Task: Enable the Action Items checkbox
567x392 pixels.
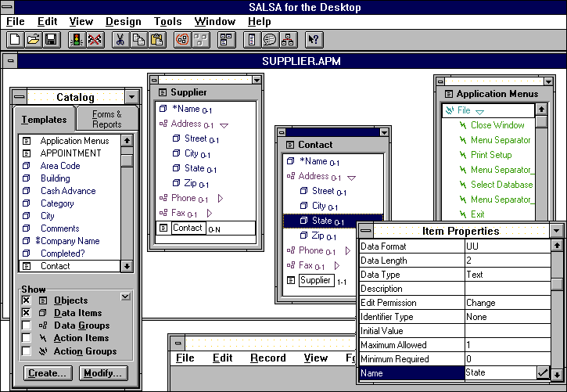Action: [x=27, y=338]
